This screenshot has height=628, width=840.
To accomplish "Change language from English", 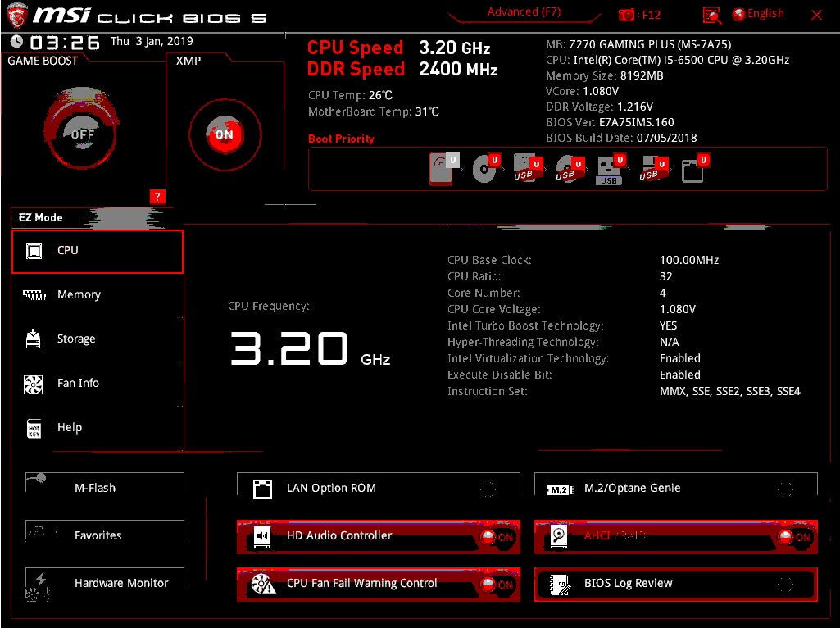I will (765, 14).
